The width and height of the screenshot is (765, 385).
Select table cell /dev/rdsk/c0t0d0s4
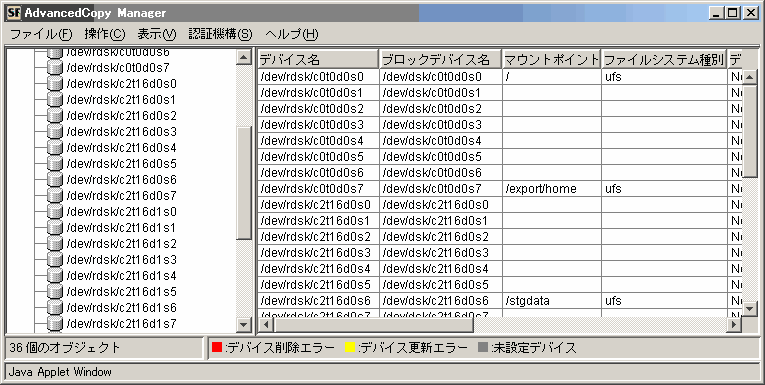[x=319, y=141]
